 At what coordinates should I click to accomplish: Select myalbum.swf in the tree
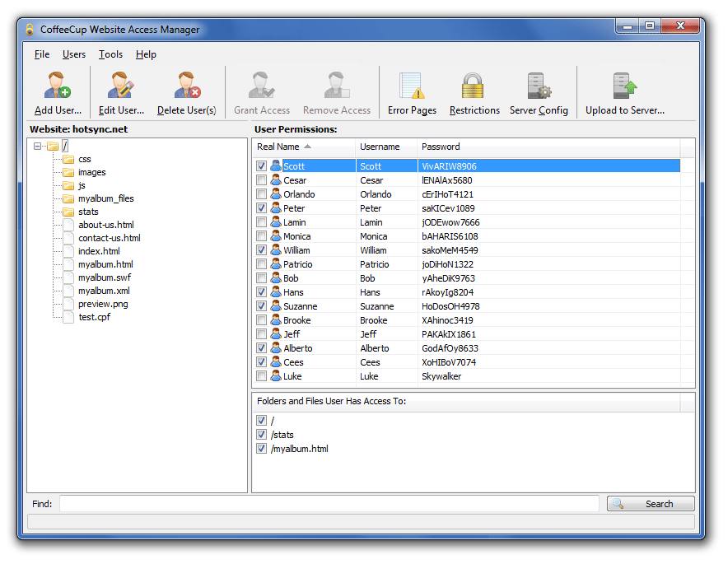(105, 277)
